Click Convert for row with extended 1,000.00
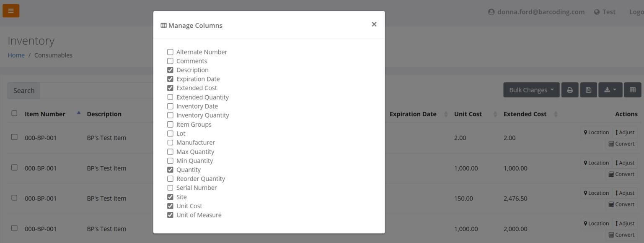 click(x=621, y=174)
